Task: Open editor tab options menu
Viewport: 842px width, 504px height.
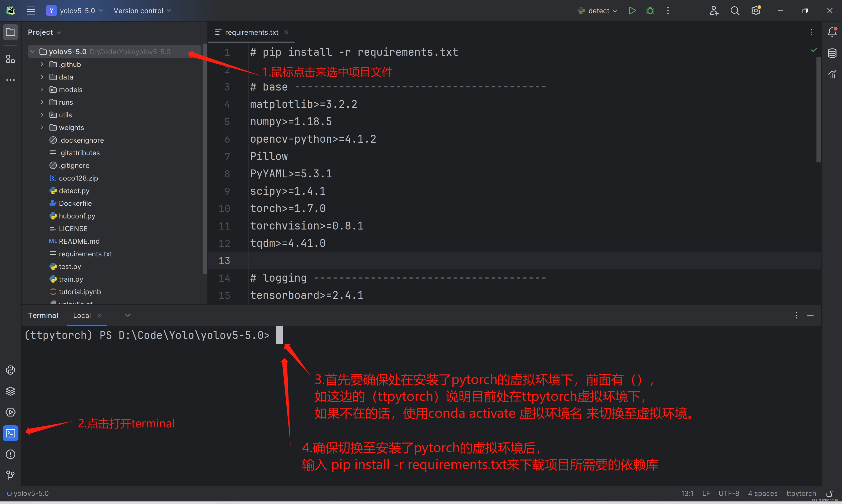Action: (811, 32)
